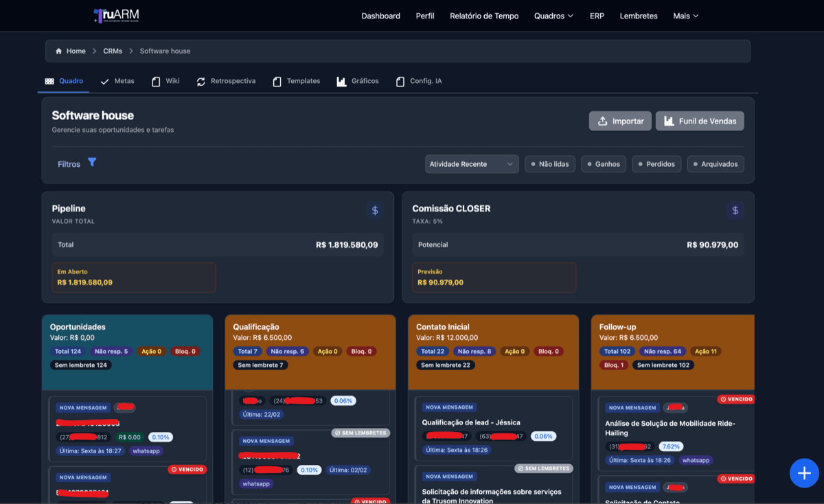This screenshot has height=504, width=824.
Task: Switch to the Metas tab
Action: tap(117, 81)
